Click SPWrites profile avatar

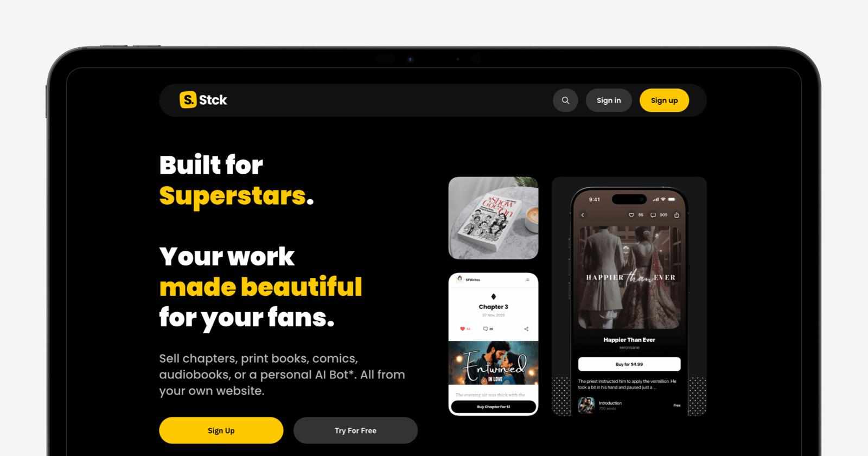pos(459,280)
